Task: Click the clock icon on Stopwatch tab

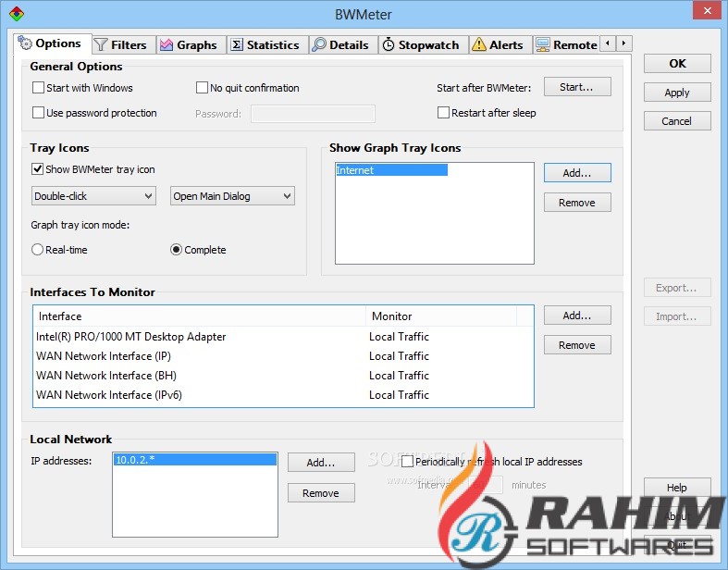Action: (x=389, y=45)
